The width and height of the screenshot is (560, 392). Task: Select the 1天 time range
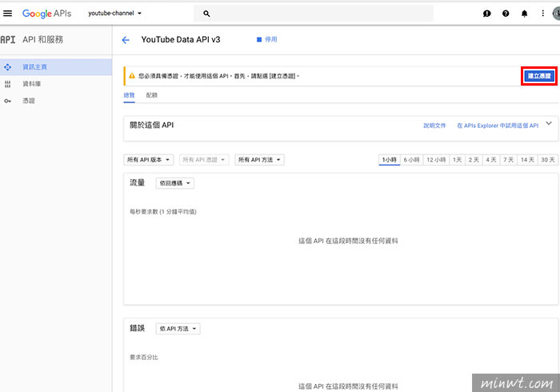[x=457, y=159]
